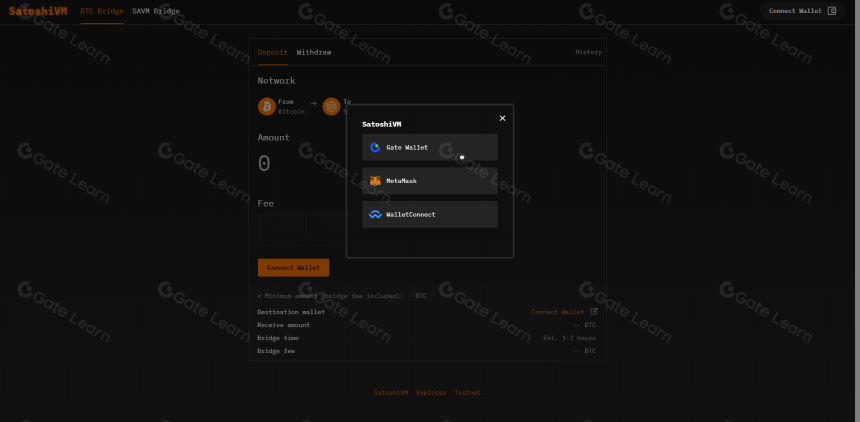Click the 'Fee' heading

(265, 203)
